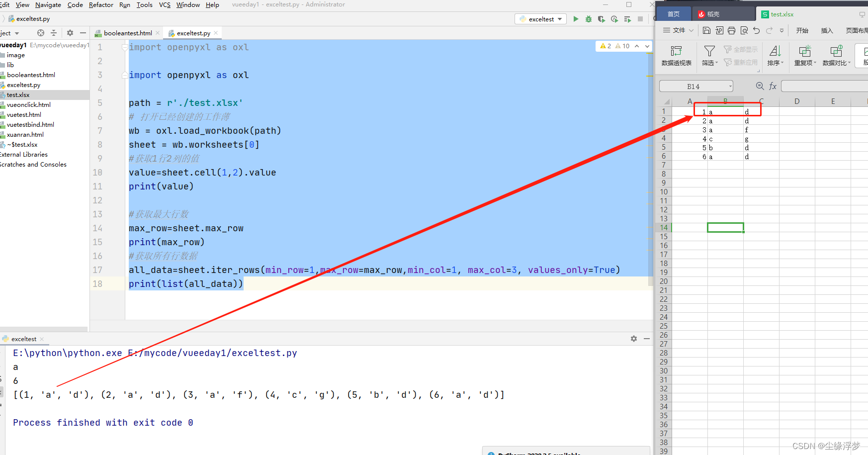This screenshot has width=868, height=455.
Task: Undo last action in WPS spreadsheet
Action: pos(756,30)
